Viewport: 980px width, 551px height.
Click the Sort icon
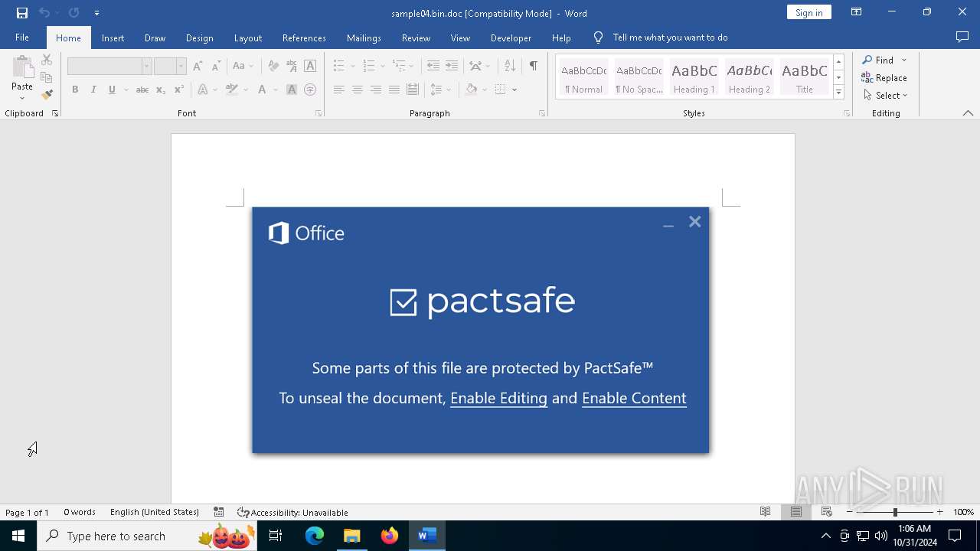[510, 67]
